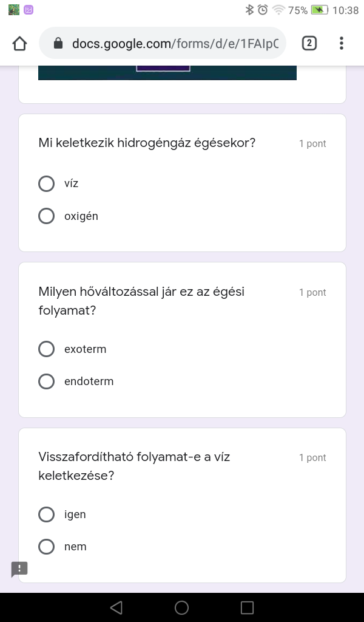
Task: Tap the battery status icon
Action: [x=319, y=10]
